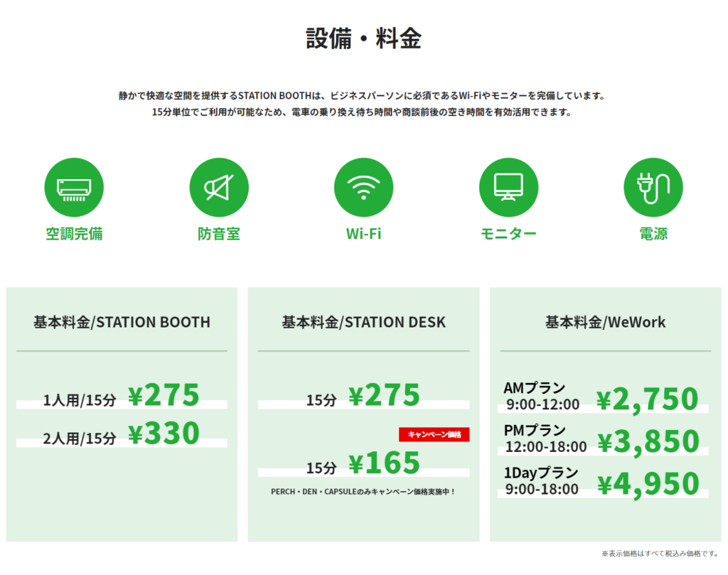Click the 2人用/15分 label
728x575 pixels.
[80, 438]
